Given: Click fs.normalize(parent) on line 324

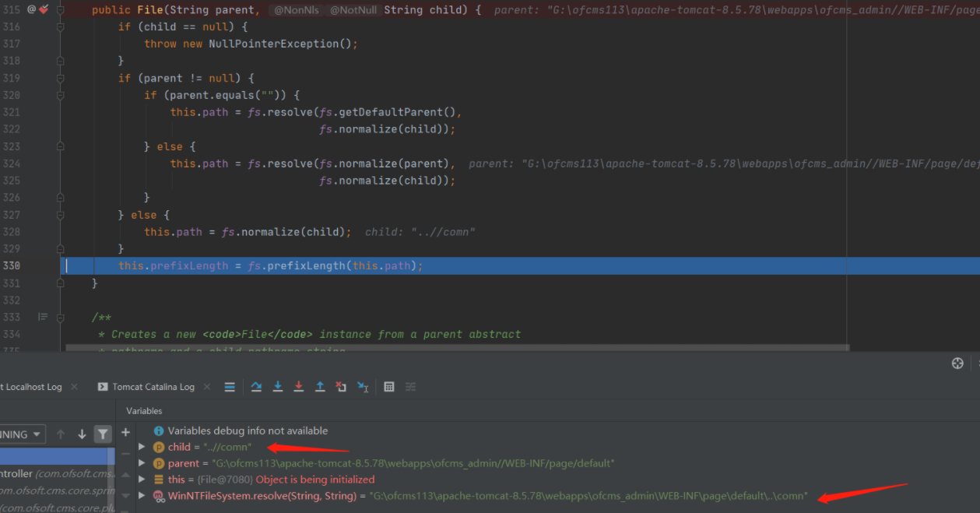Looking at the screenshot, I should coord(384,163).
